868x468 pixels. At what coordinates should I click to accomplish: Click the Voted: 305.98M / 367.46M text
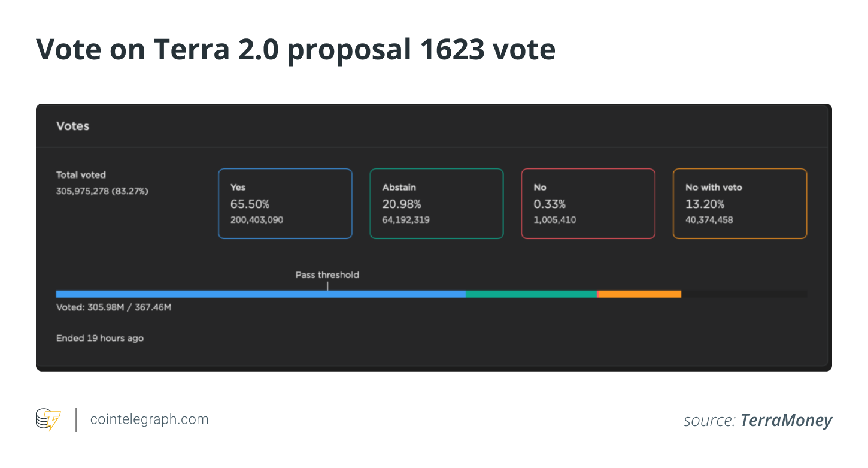pyautogui.click(x=114, y=307)
